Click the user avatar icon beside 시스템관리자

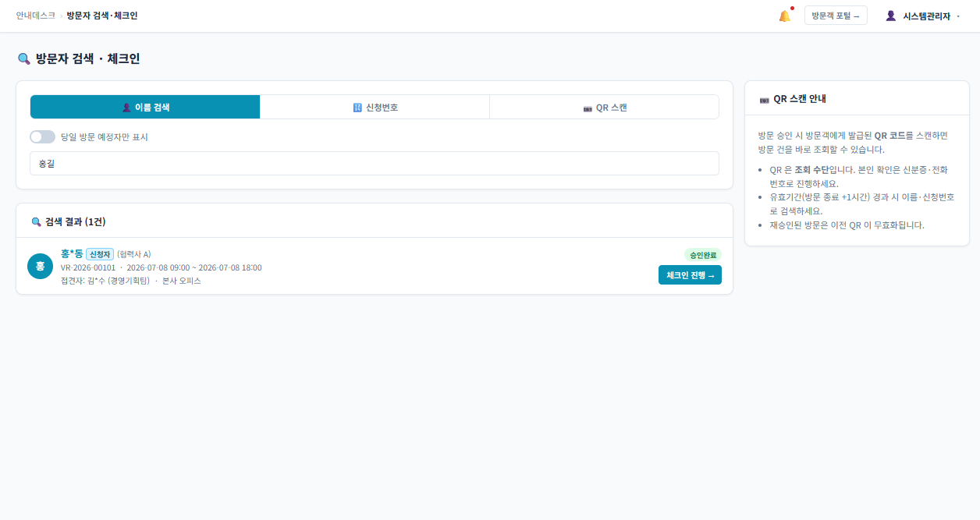[x=890, y=16]
